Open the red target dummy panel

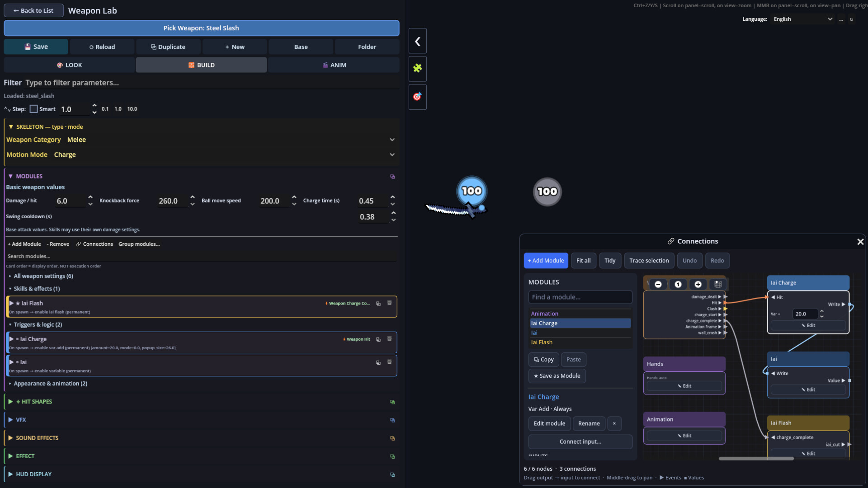(x=417, y=96)
